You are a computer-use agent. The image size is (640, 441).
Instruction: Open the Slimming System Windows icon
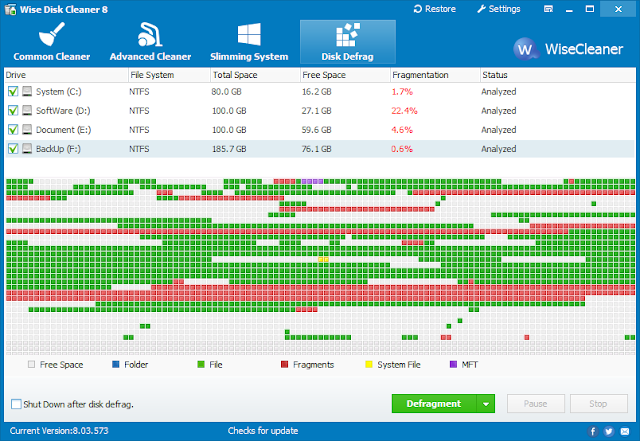coord(249,34)
